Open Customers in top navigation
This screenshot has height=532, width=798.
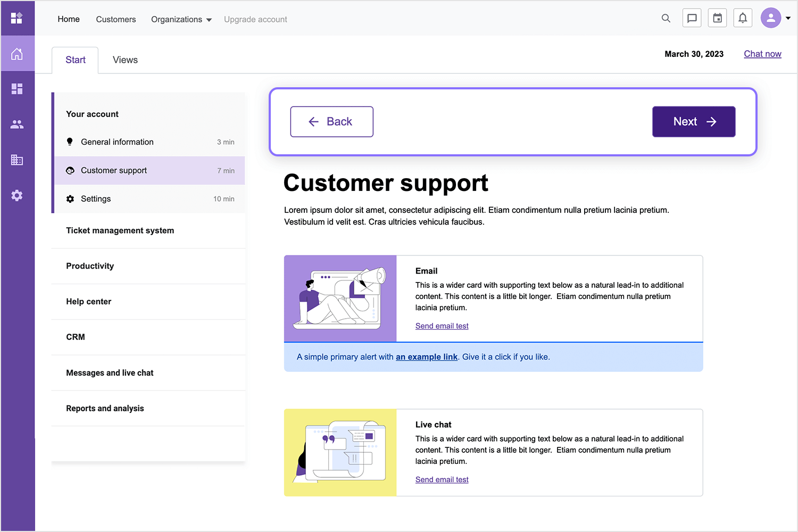[x=116, y=19]
